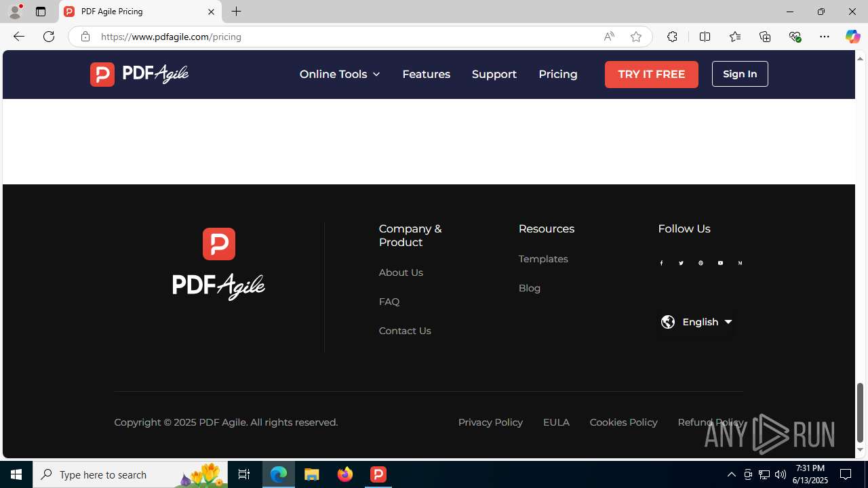
Task: Open the Favorites list
Action: click(734, 37)
